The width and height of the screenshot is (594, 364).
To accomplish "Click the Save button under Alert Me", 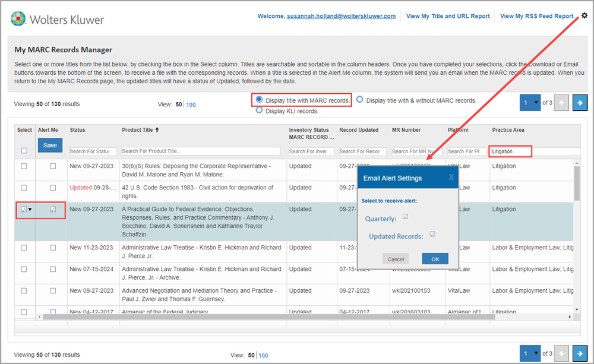I will (x=50, y=145).
